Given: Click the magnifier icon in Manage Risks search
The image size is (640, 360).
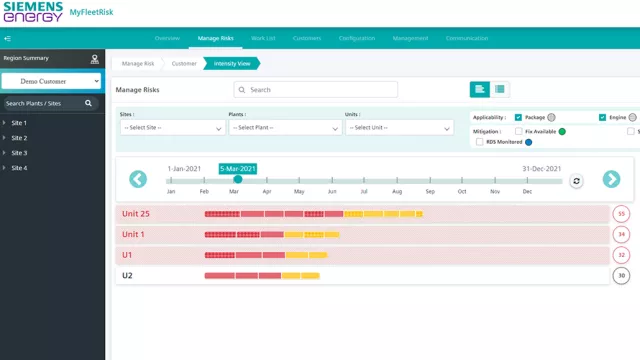Looking at the screenshot, I should 242,90.
